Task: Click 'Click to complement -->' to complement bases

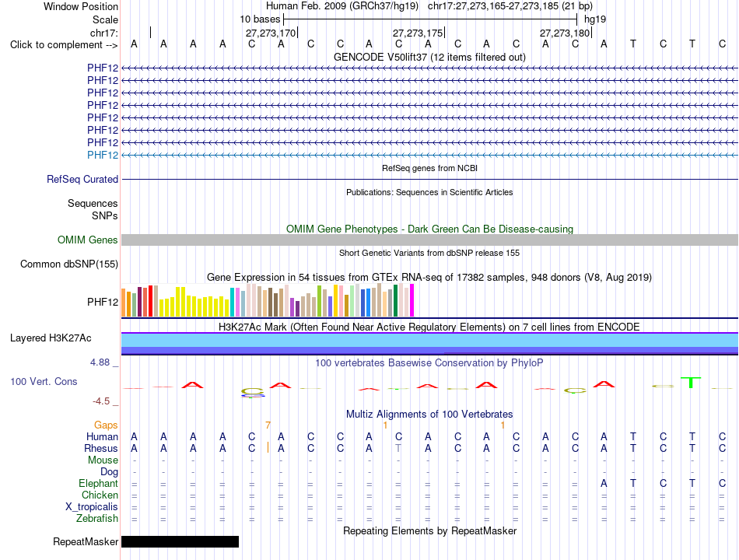Action: (x=64, y=45)
